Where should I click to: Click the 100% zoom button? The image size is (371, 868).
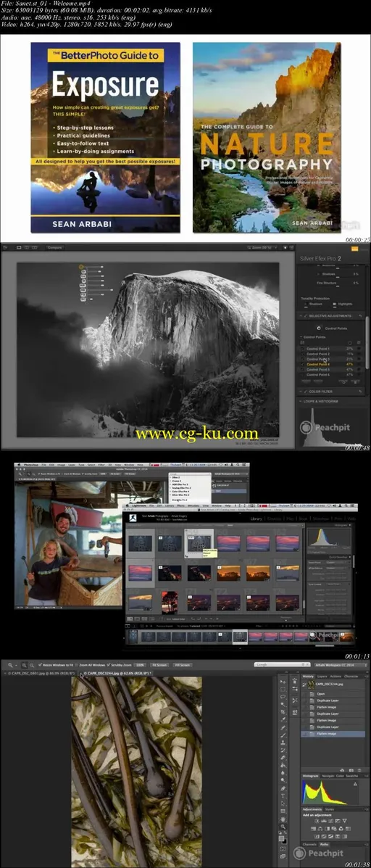141,664
